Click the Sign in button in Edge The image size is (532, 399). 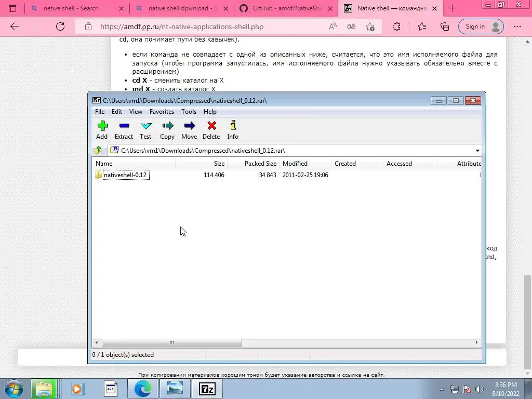click(481, 26)
